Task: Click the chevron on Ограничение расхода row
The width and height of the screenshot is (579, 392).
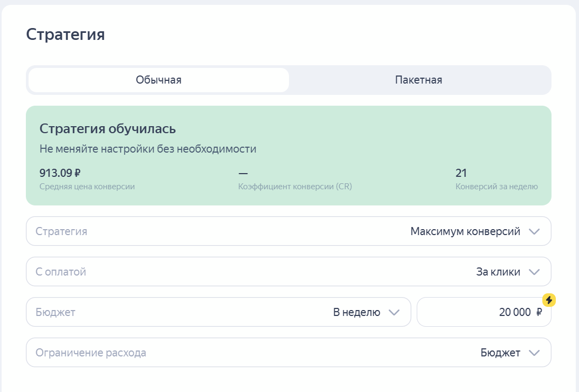Action: [x=534, y=352]
